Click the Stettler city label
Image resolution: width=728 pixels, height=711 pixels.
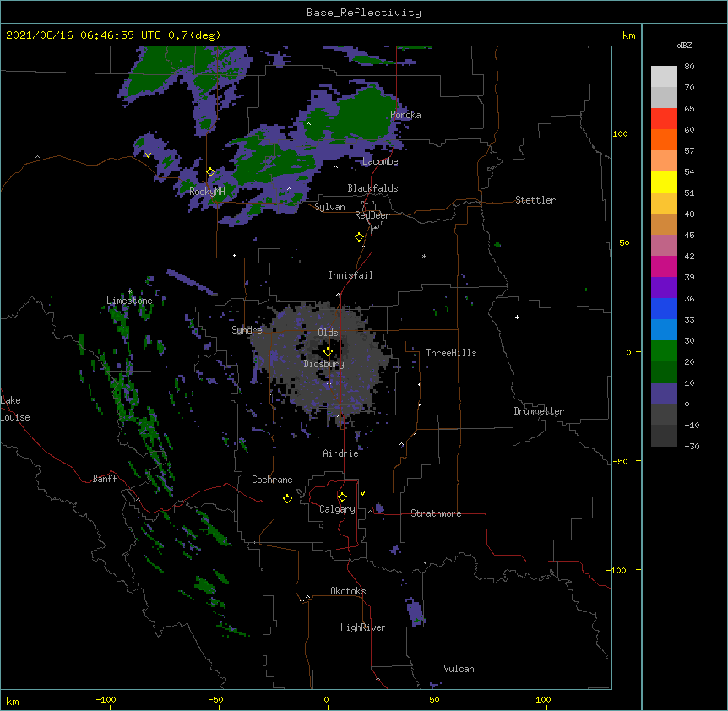click(535, 200)
